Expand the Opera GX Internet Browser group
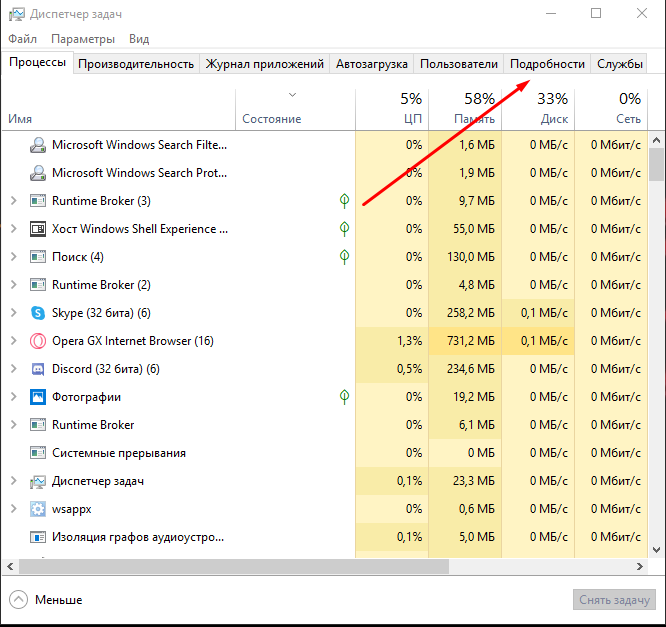This screenshot has height=627, width=666. click(14, 341)
